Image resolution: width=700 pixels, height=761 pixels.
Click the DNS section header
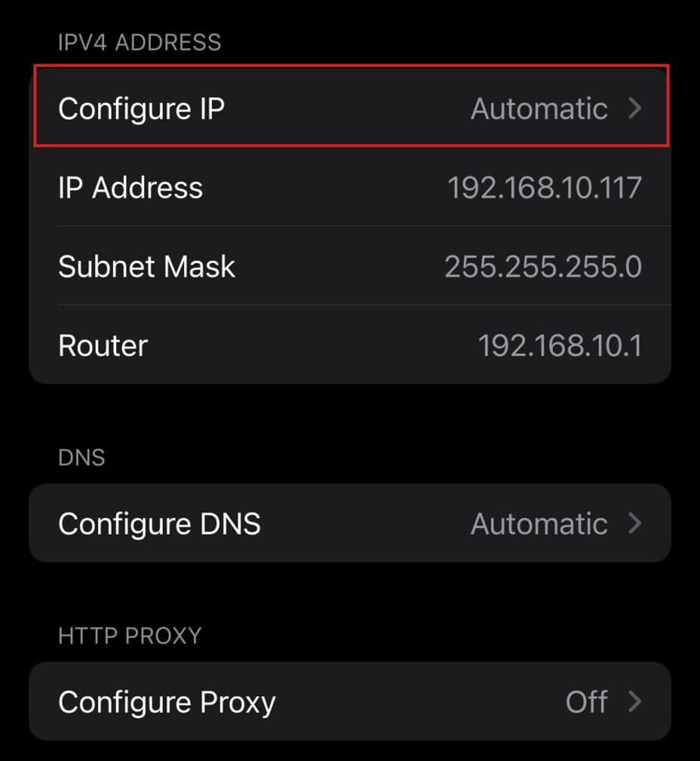point(82,457)
